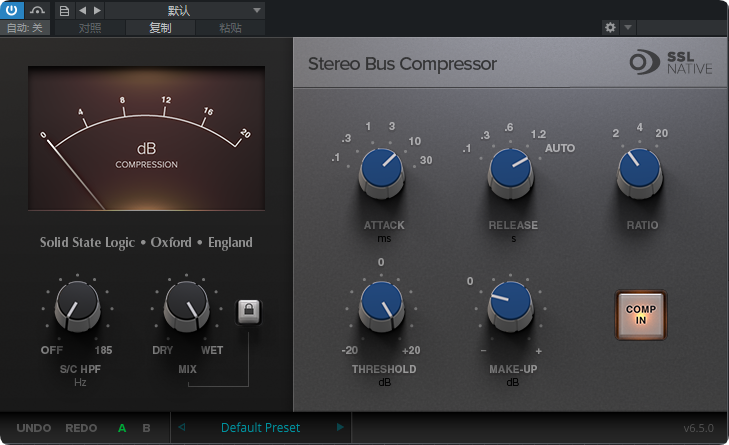Click the 对照 compare button
Screen dimensions: 729x445
90,28
